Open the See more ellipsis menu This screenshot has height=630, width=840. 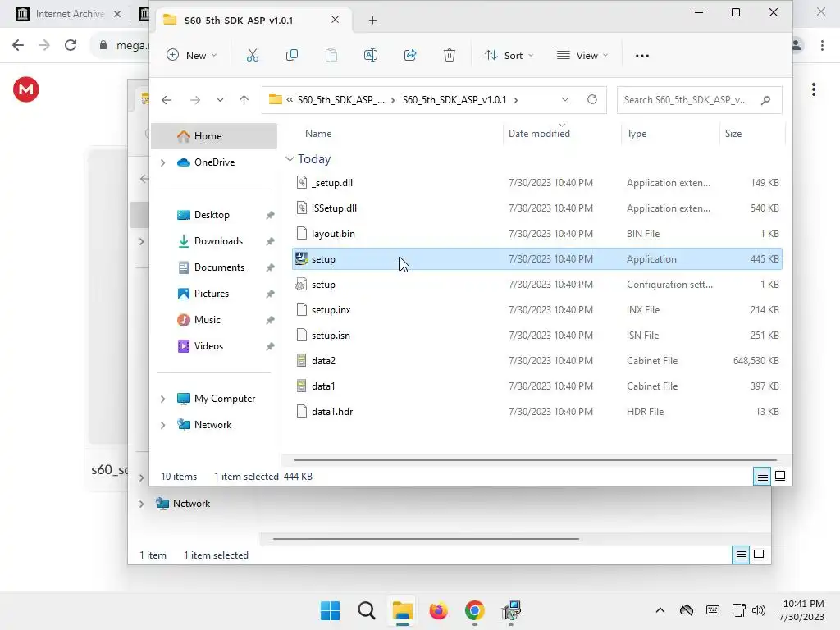(x=641, y=55)
